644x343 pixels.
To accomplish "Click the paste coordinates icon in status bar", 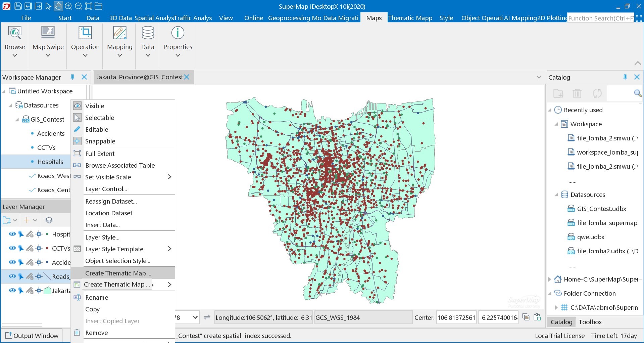I will 537,317.
